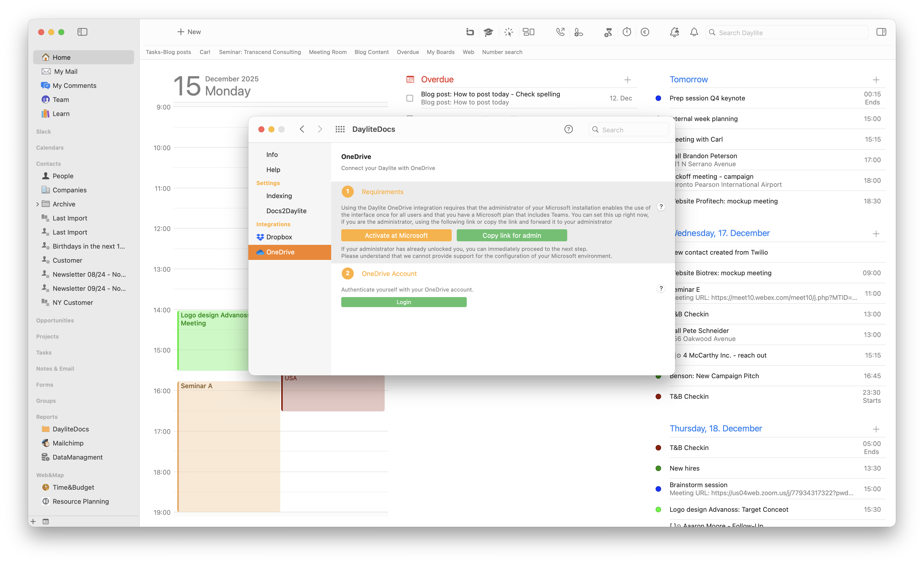Select the Info item in DayliteDocs
This screenshot has height=564, width=924.
click(x=290, y=154)
